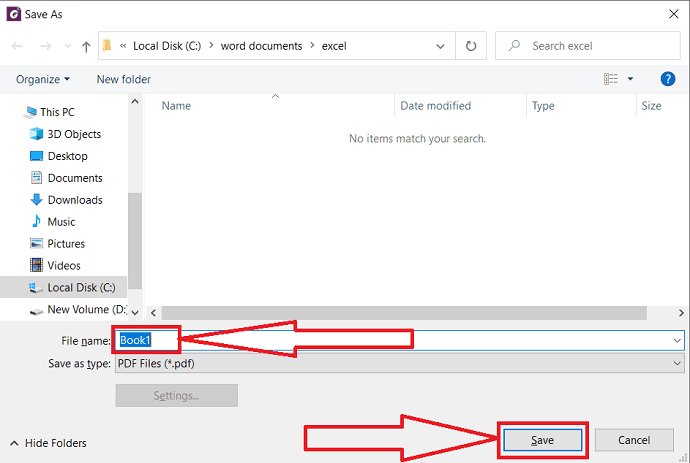
Task: Click the Settings button
Action: coord(176,396)
